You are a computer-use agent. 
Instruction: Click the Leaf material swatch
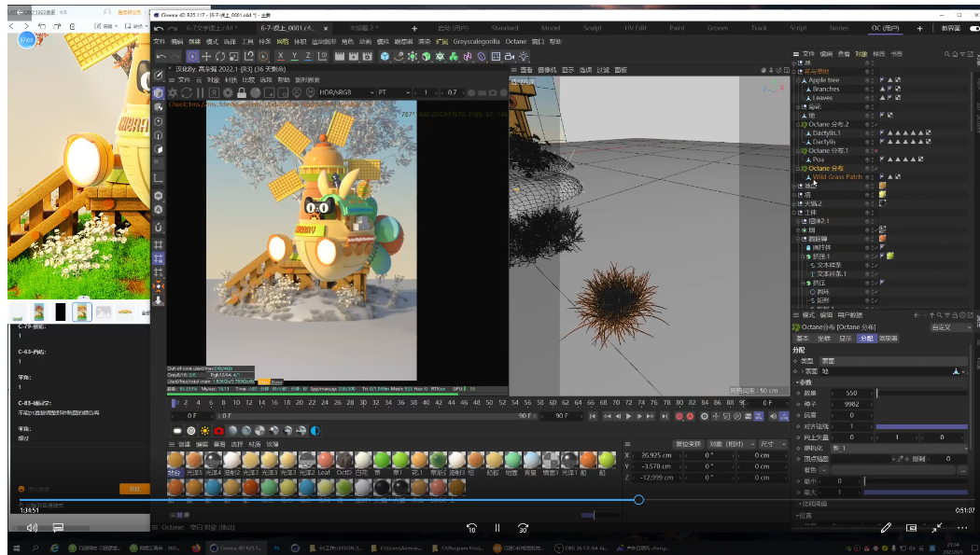click(x=325, y=460)
